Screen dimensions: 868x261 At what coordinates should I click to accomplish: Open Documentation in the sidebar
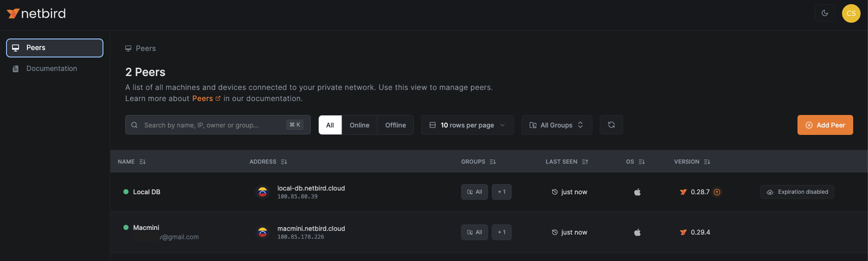point(55,69)
